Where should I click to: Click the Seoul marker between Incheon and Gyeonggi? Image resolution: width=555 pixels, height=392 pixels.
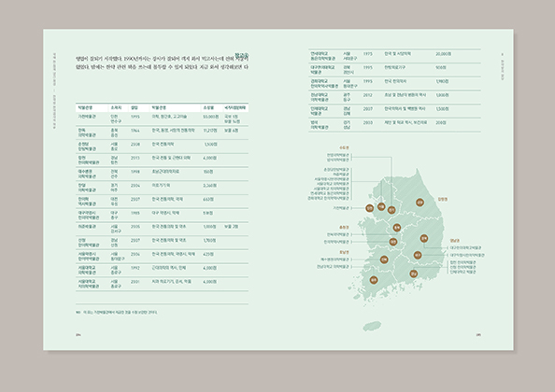381,206
